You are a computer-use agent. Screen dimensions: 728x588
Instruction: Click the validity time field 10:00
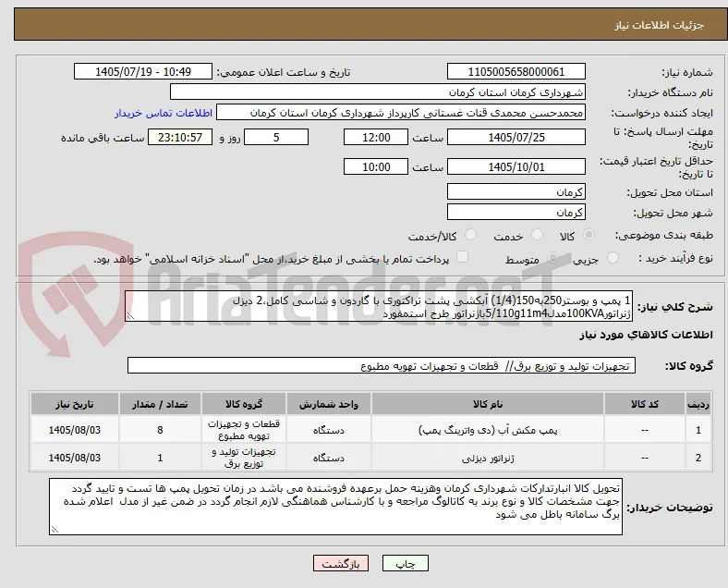(x=376, y=166)
